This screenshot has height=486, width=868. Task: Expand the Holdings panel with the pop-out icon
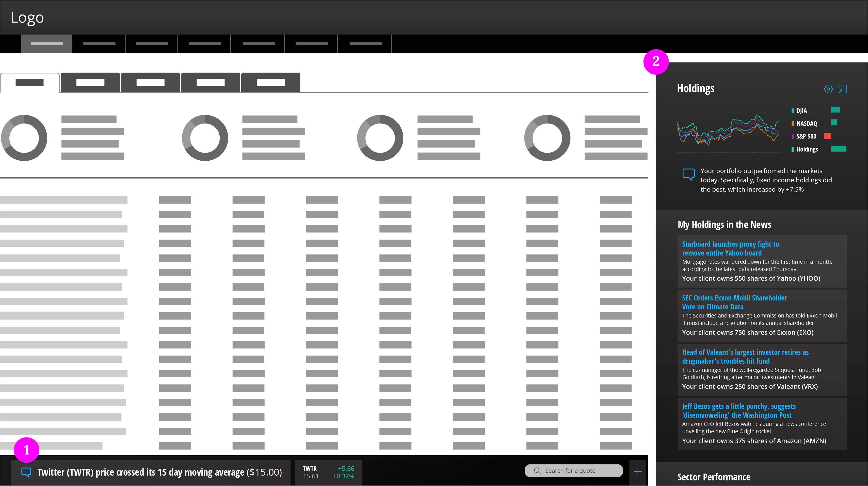pyautogui.click(x=842, y=89)
